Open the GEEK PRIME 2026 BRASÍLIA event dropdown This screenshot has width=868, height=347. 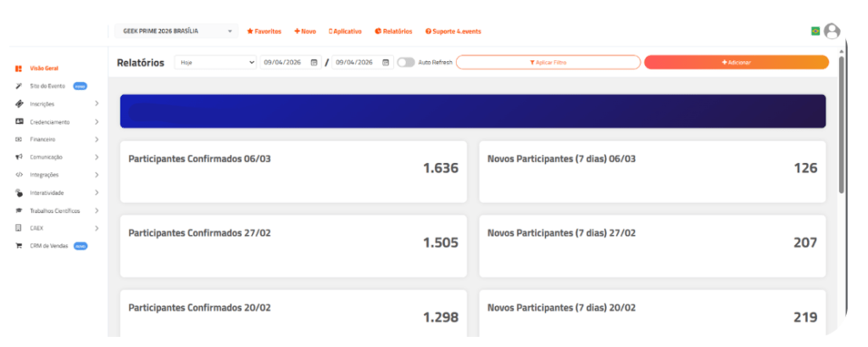pos(176,31)
